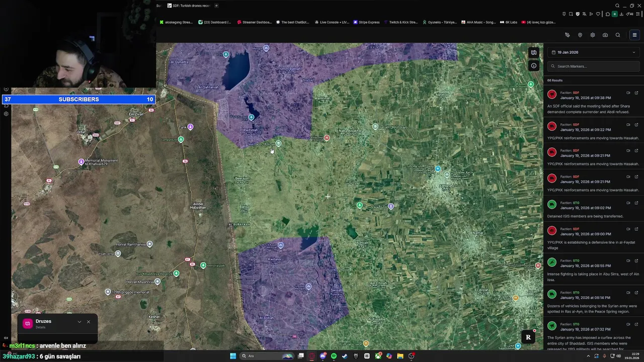Click the round R button on map
This screenshot has width=644, height=362.
tap(528, 337)
